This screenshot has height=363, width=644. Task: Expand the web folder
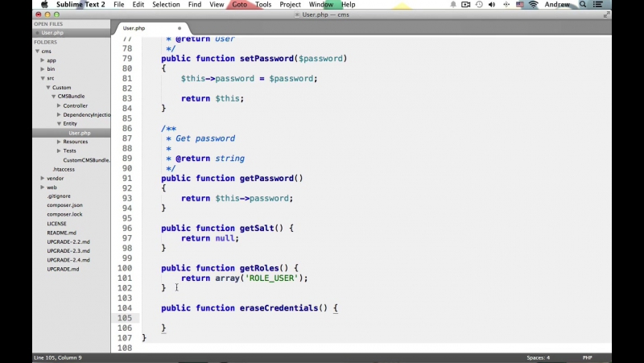click(43, 188)
